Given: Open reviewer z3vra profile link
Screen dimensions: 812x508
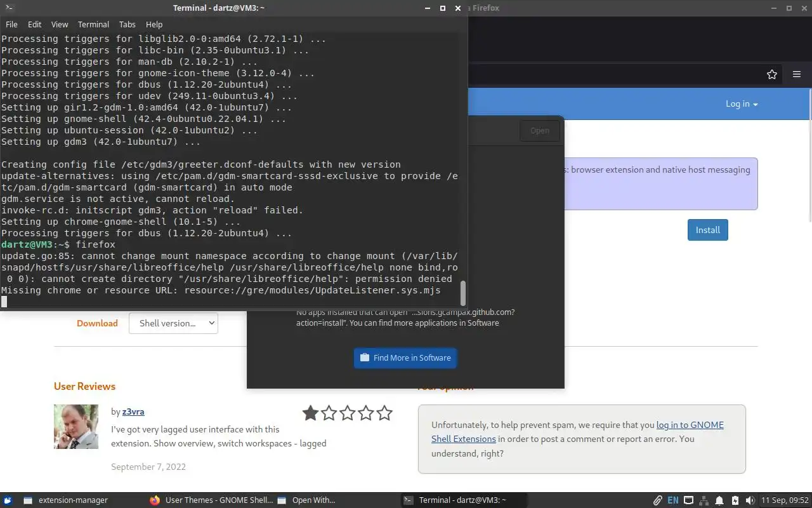Looking at the screenshot, I should (133, 411).
